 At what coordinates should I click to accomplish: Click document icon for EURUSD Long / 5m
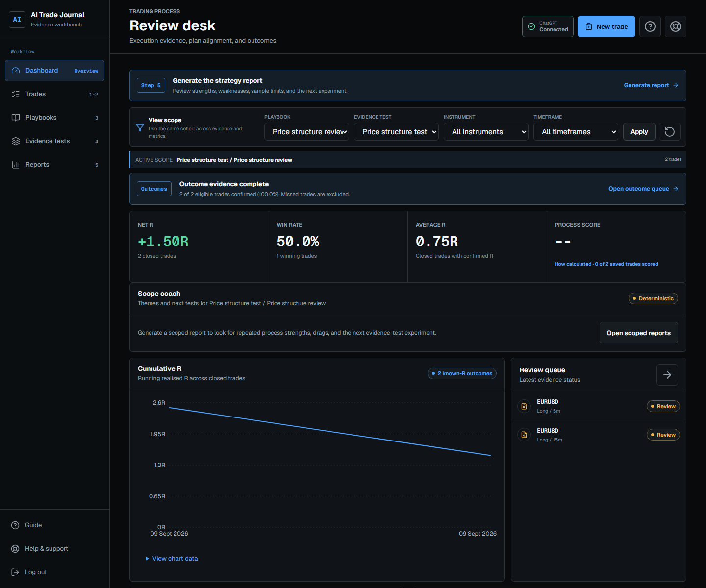pyautogui.click(x=524, y=406)
